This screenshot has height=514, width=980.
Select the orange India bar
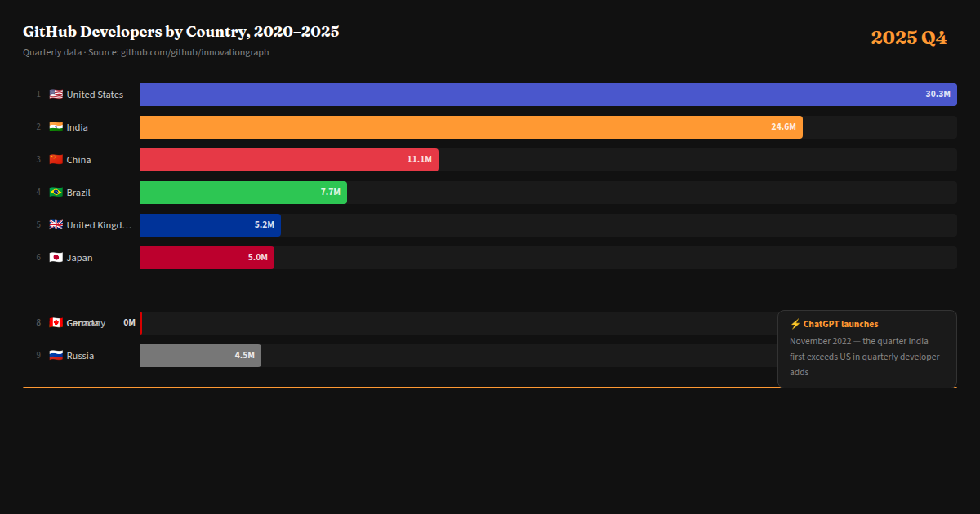(471, 127)
